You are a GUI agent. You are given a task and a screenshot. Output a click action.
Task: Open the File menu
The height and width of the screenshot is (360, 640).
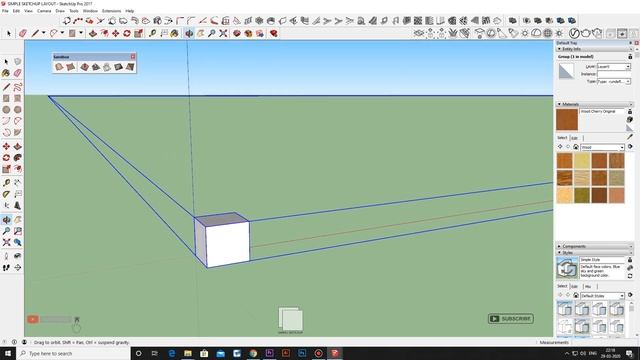point(5,11)
